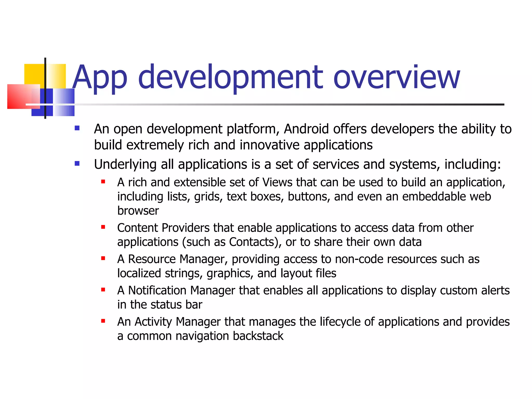Viewport: 532px width, 399px height.
Task: Click the blue bullet before 'Underlying all applications'
Action: click(77, 164)
